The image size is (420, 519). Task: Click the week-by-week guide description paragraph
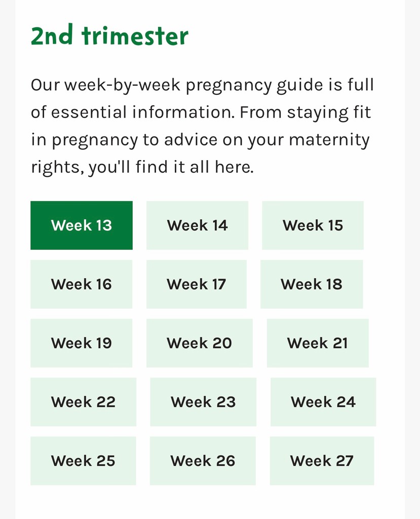(203, 126)
